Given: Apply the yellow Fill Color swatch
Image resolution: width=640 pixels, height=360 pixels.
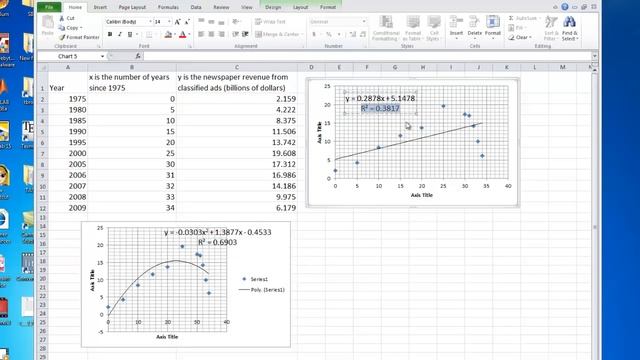Looking at the screenshot, I should (168, 35).
